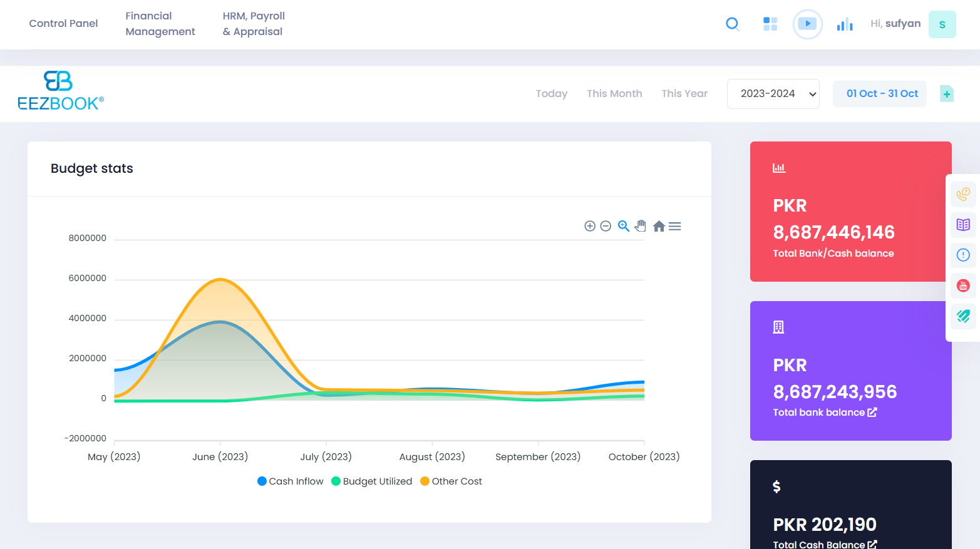Reset chart view with the home icon
The width and height of the screenshot is (980, 549).
click(x=659, y=225)
